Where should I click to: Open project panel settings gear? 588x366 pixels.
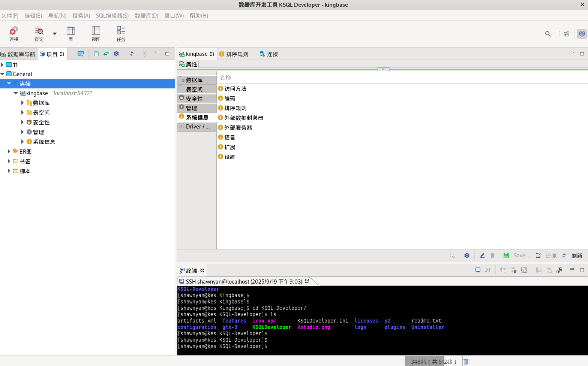click(x=116, y=54)
